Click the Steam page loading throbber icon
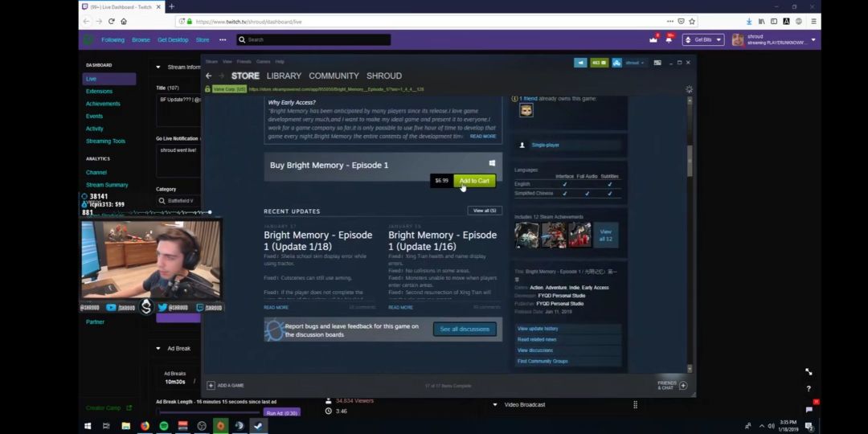The height and width of the screenshot is (434, 868). [689, 89]
